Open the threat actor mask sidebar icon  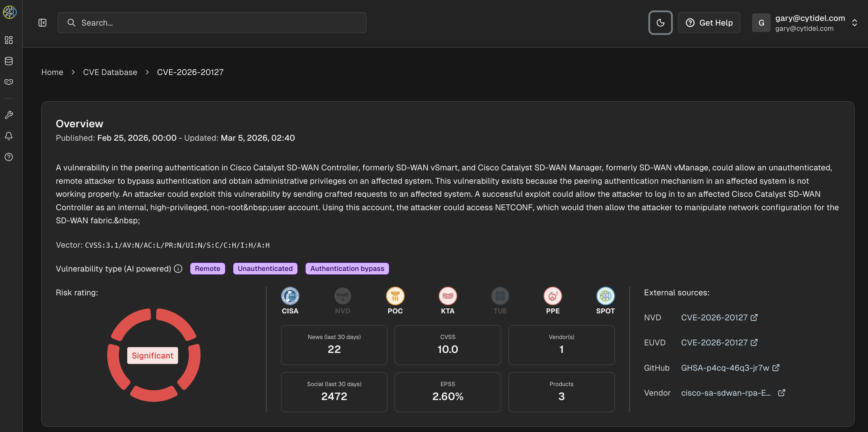tap(9, 82)
